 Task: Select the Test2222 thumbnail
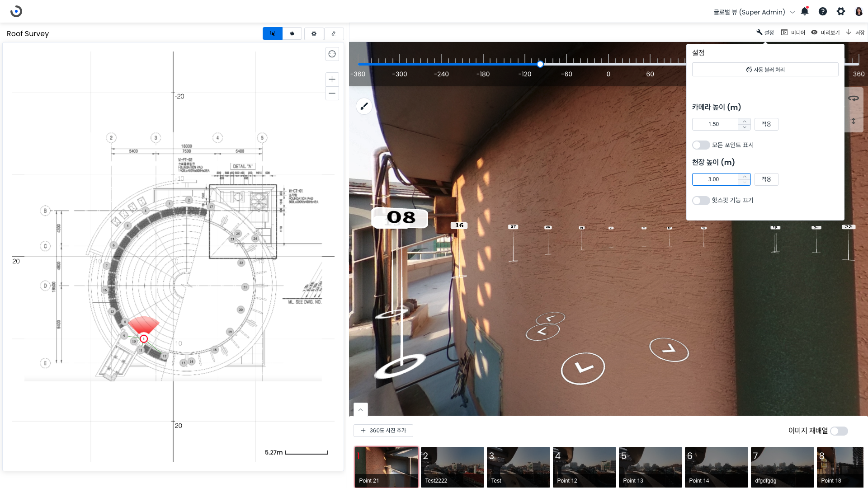tap(452, 467)
